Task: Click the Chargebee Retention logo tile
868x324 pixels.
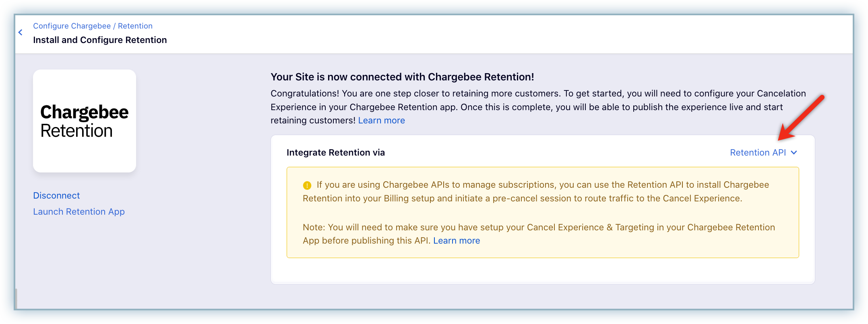Action: (x=85, y=121)
